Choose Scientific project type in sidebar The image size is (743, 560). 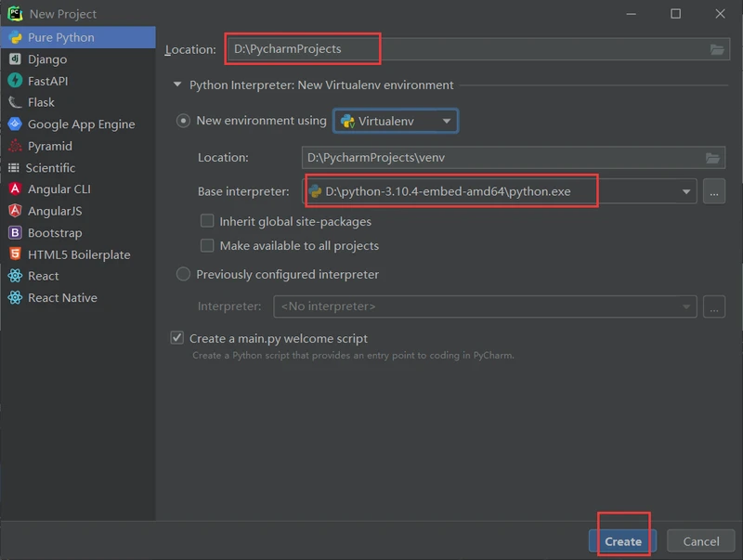coord(50,168)
